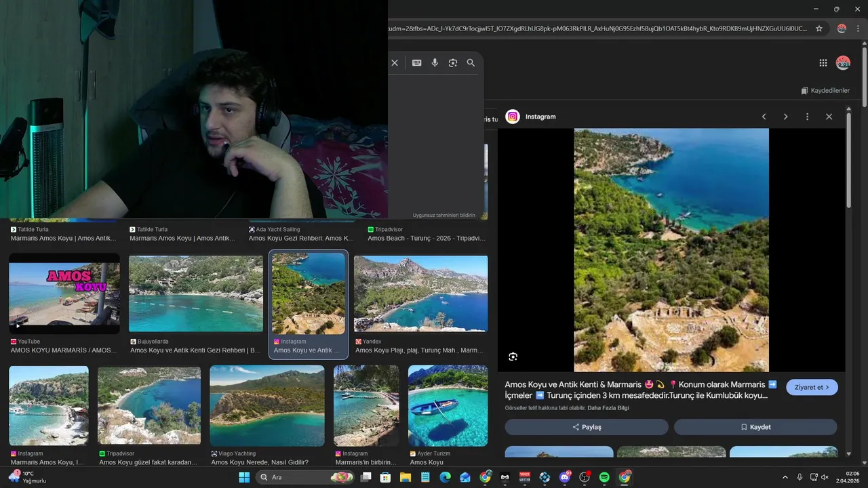Open "Marmaris'in birbirin..." Instagram thumbnail

[366, 405]
